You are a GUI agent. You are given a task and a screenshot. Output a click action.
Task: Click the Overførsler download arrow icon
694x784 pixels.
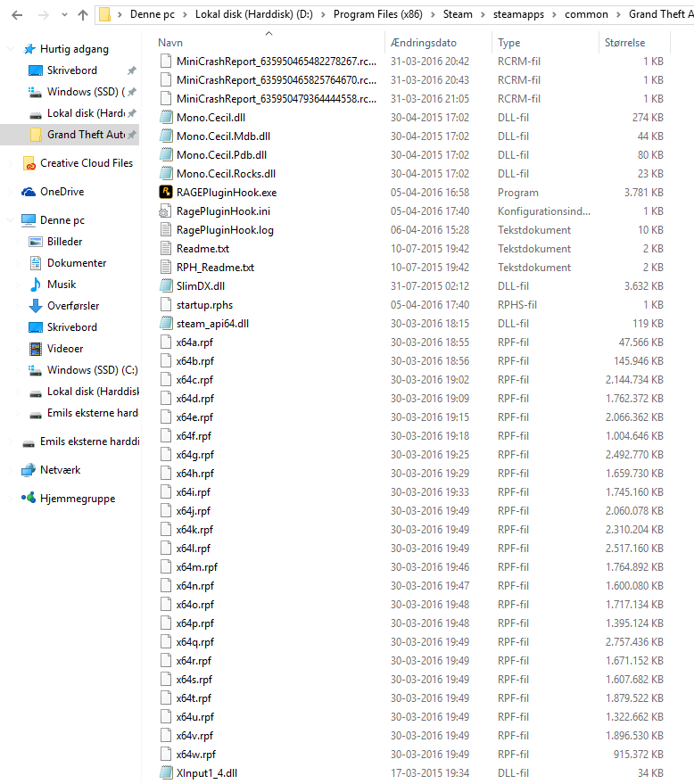coord(36,306)
